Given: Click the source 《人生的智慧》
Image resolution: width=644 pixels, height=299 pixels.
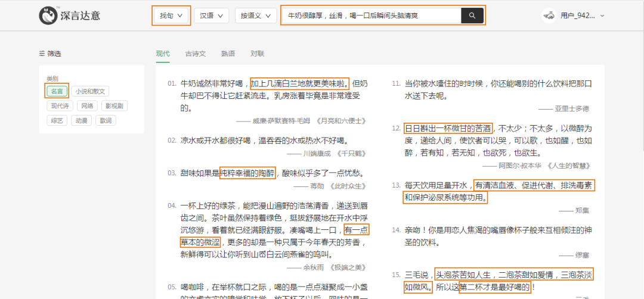Looking at the screenshot, I should coord(568,166).
